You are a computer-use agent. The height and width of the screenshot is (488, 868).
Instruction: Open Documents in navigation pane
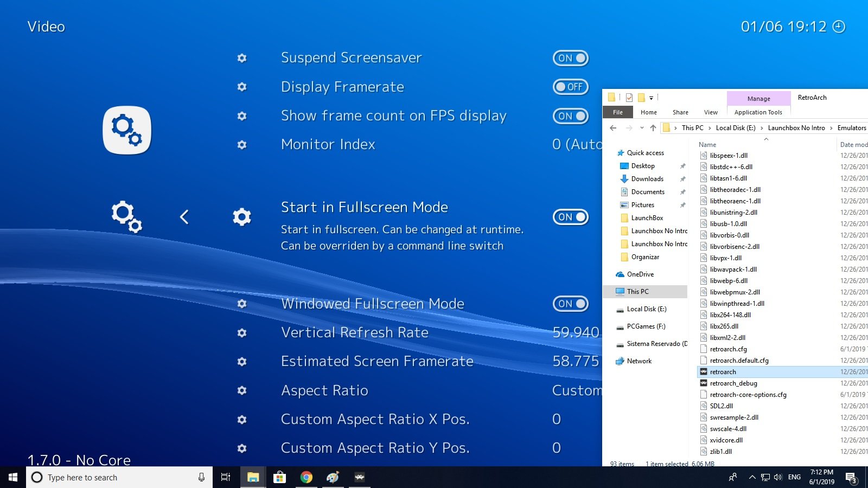pyautogui.click(x=648, y=192)
